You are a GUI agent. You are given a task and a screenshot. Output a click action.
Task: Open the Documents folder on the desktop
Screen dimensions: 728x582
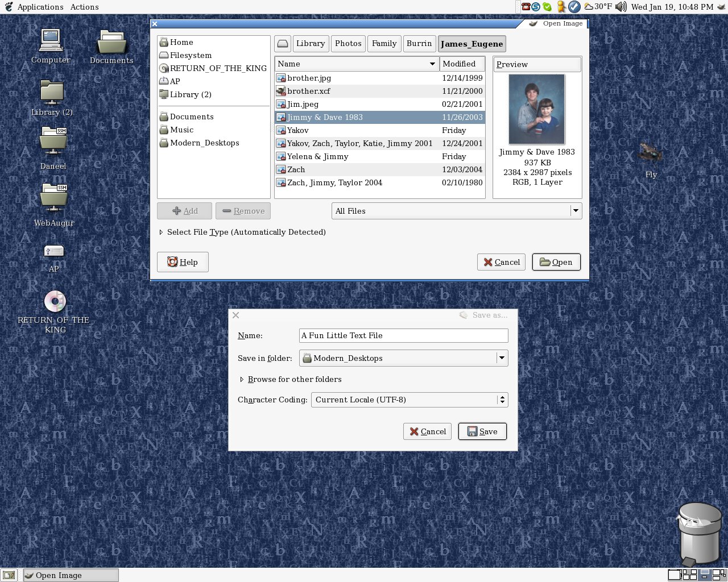(111, 46)
